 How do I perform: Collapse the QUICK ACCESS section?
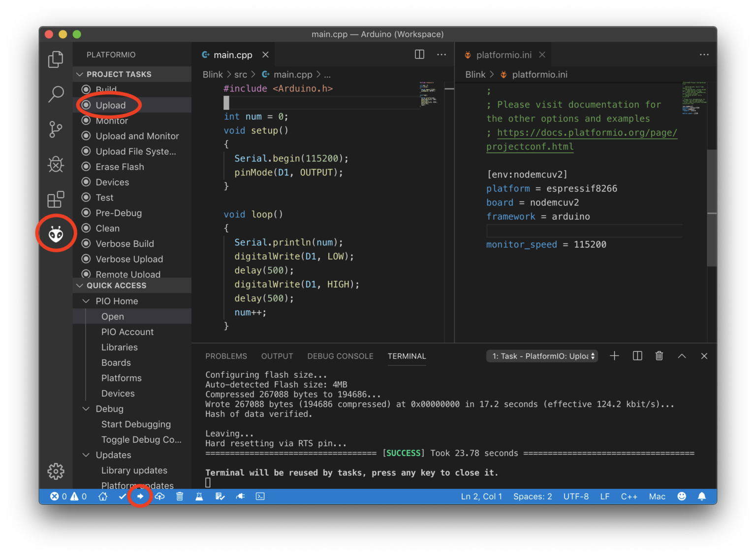tap(80, 285)
